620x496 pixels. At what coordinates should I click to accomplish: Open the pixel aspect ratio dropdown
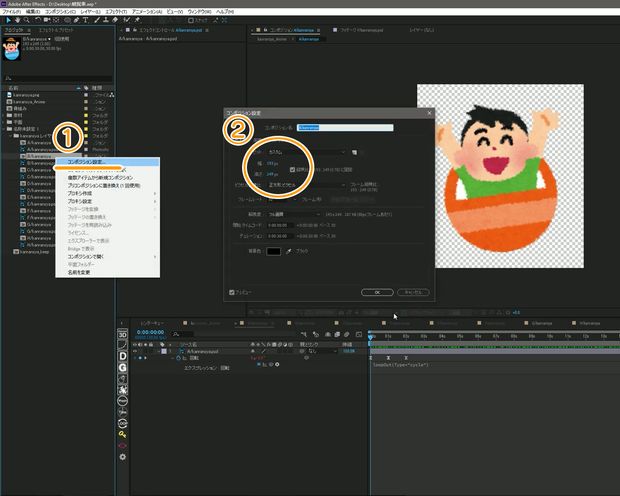(307, 185)
